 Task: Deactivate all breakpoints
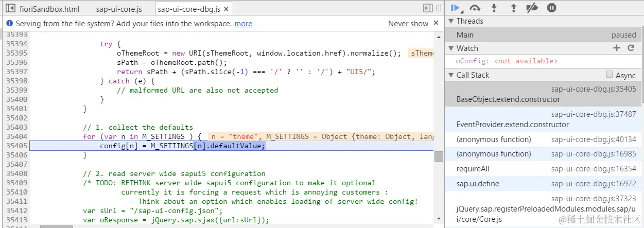532,8
